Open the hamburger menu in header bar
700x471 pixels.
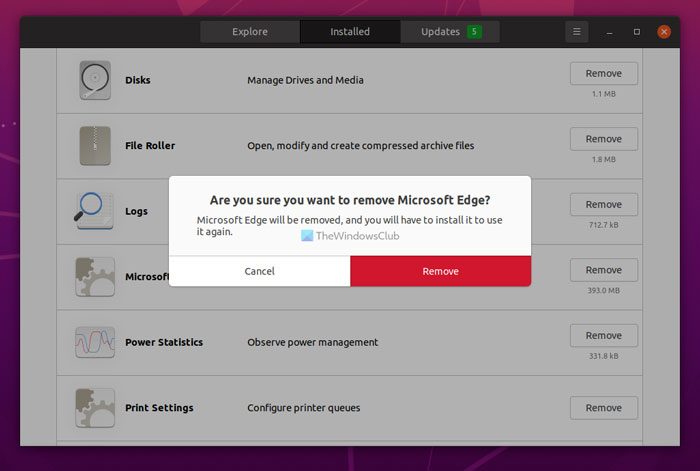click(x=577, y=32)
